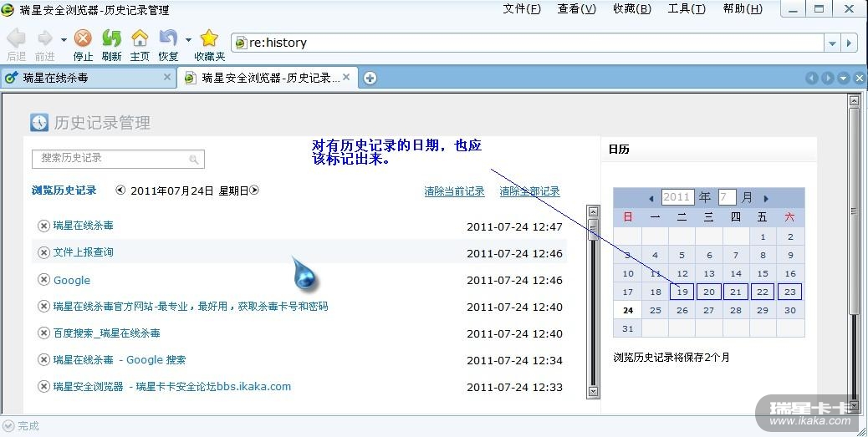The width and height of the screenshot is (868, 437).
Task: Click the calendar year field 2011
Action: coord(677,197)
